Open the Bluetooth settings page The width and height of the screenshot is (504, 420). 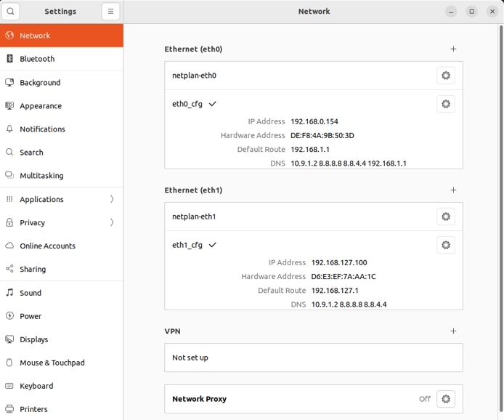click(62, 59)
